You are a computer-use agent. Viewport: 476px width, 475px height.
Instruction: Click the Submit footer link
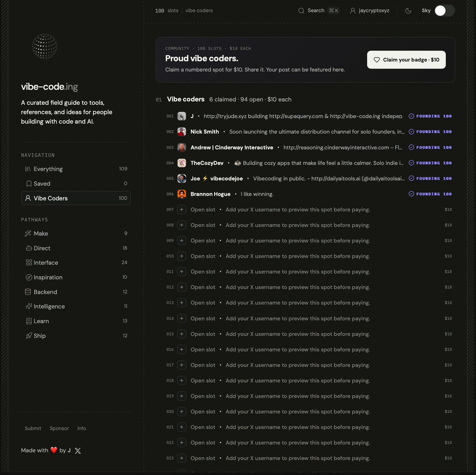tap(33, 428)
